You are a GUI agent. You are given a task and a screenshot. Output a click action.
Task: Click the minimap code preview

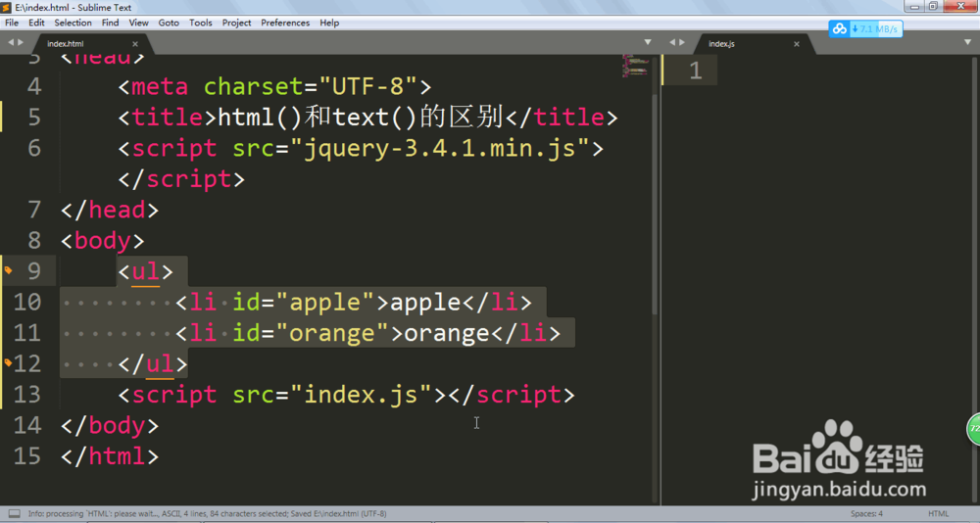click(634, 66)
